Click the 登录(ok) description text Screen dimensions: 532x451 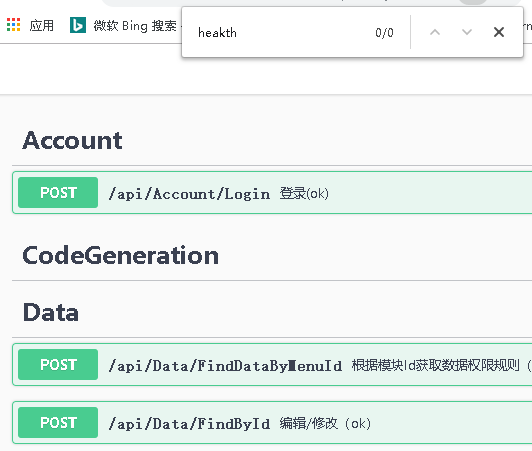click(x=304, y=193)
